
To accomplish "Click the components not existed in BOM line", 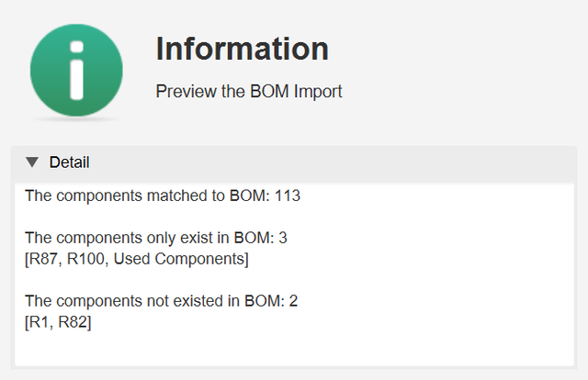I will point(162,301).
